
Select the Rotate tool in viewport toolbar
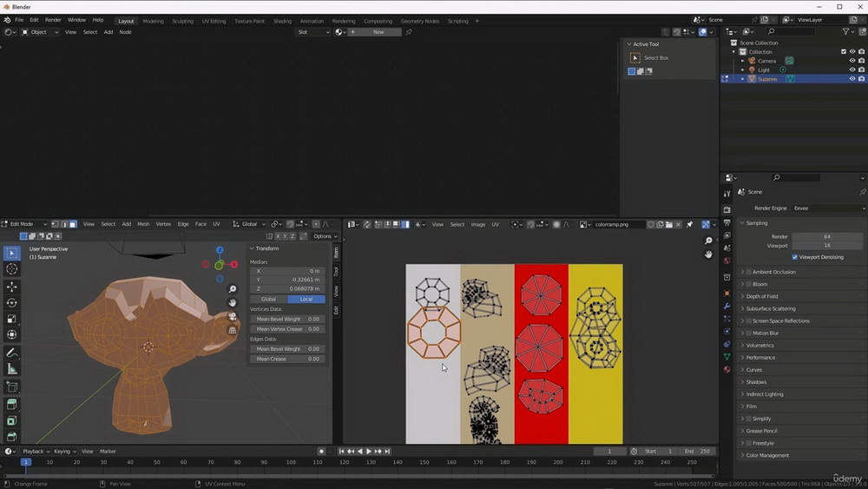pyautogui.click(x=11, y=302)
